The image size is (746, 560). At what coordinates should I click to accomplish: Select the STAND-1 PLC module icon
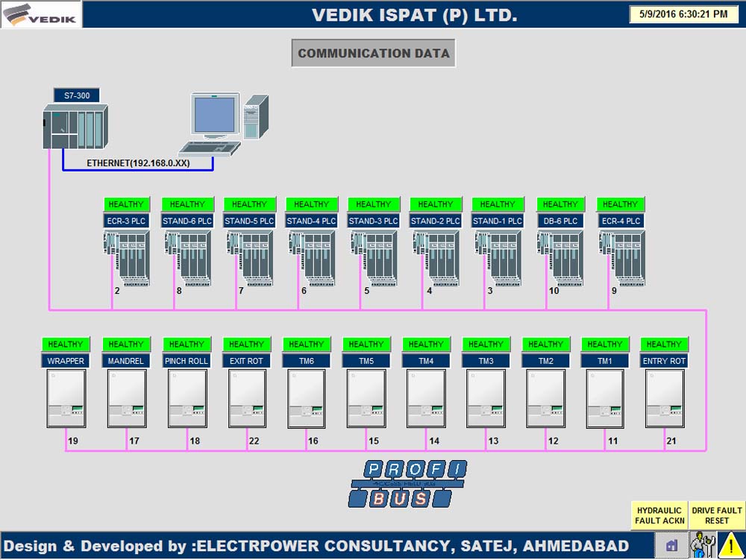coord(498,258)
